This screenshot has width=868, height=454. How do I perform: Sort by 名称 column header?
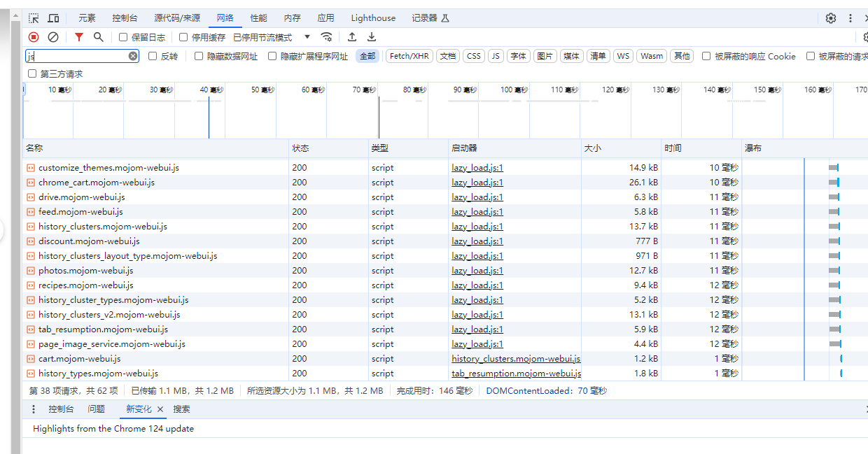click(x=156, y=148)
